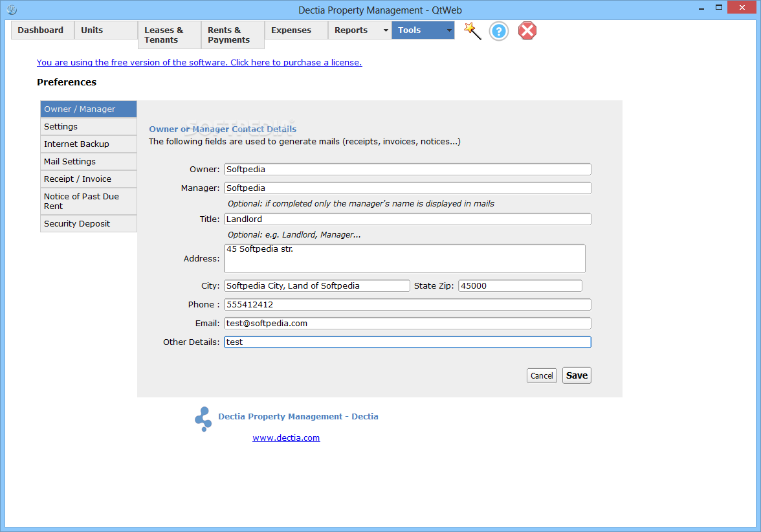
Task: Launch the magic wand wizard icon
Action: (x=472, y=31)
